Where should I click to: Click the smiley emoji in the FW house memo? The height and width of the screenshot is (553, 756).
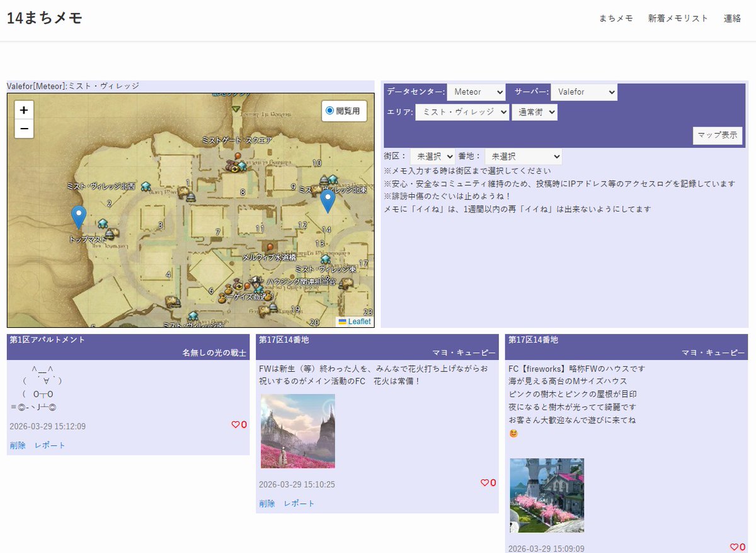pos(513,433)
